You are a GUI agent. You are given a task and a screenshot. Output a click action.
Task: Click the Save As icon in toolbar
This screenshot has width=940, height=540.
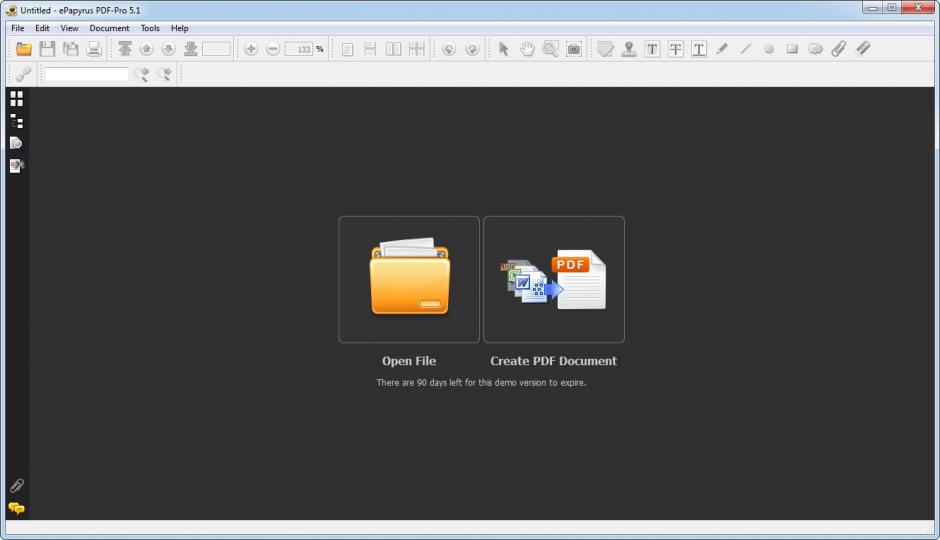point(71,49)
